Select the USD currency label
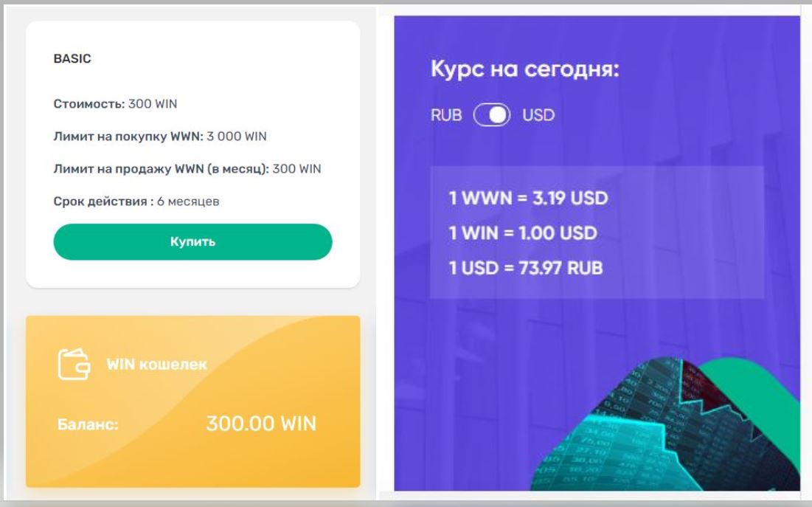This screenshot has width=812, height=507. coord(538,115)
